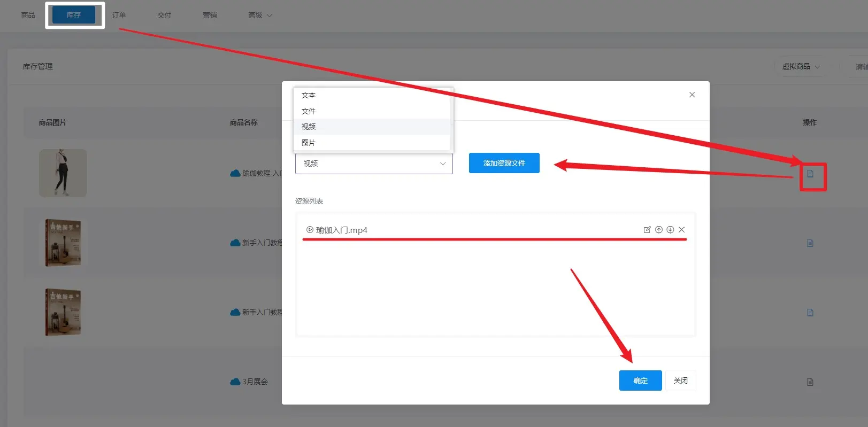Switch to the 库存 tab

[74, 15]
